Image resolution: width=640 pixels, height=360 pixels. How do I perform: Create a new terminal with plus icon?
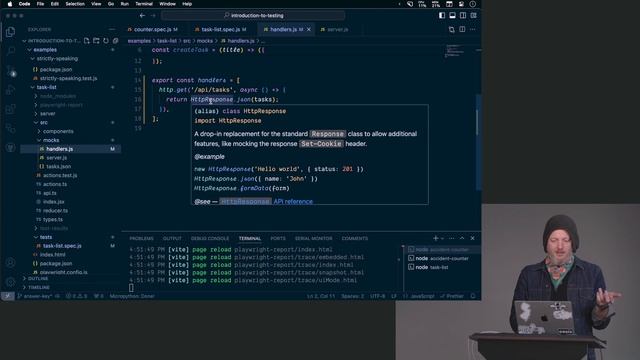436,238
